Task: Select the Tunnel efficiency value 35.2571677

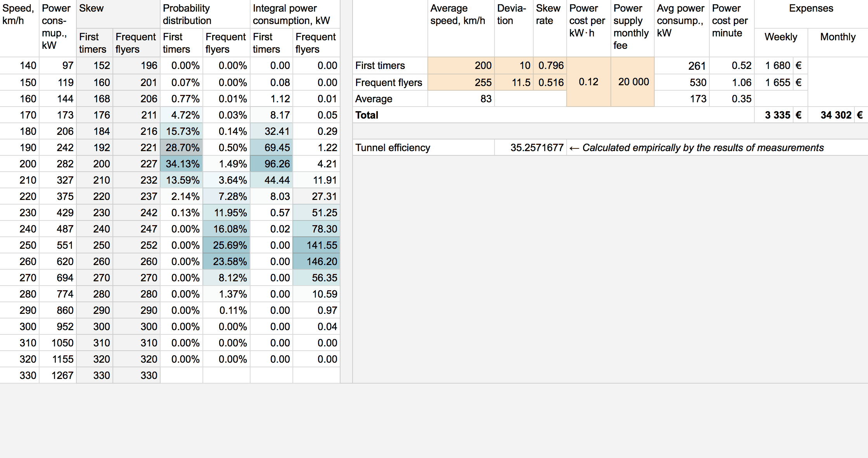Action: (x=531, y=148)
